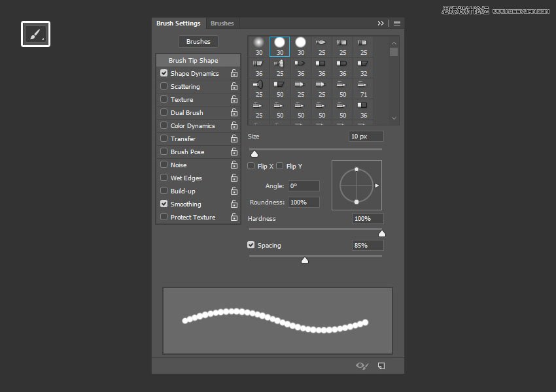Uncheck the Shape Dynamics option
Viewport: 556px width, 392px height.
click(163, 73)
